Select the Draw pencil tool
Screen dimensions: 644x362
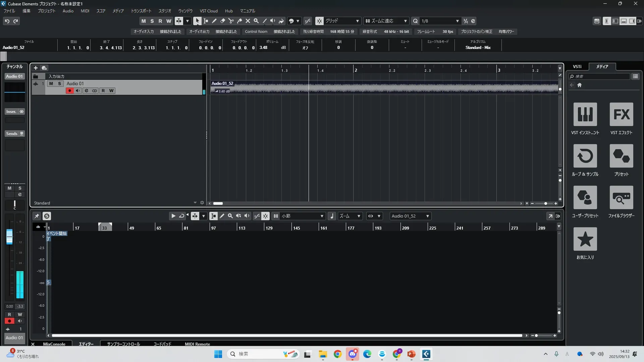(x=214, y=21)
